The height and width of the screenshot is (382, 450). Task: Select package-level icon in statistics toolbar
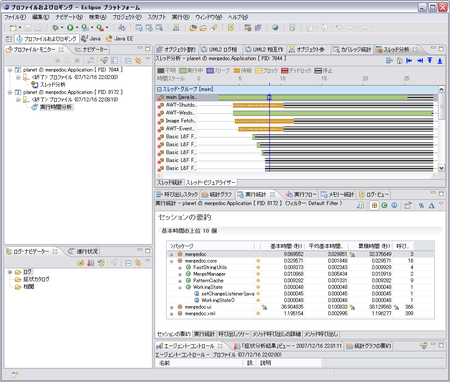(x=374, y=205)
